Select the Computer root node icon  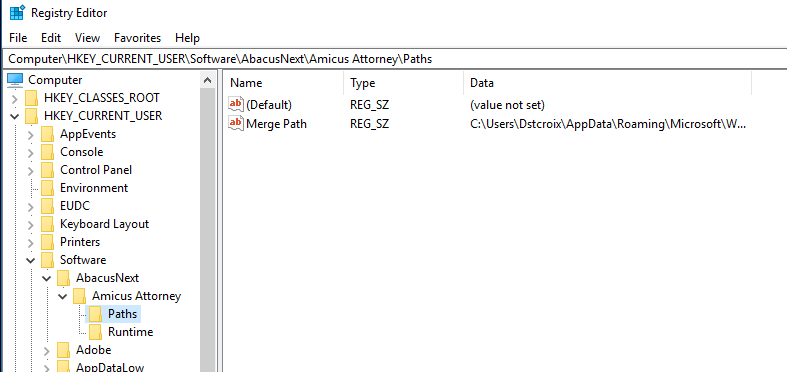pyautogui.click(x=15, y=80)
